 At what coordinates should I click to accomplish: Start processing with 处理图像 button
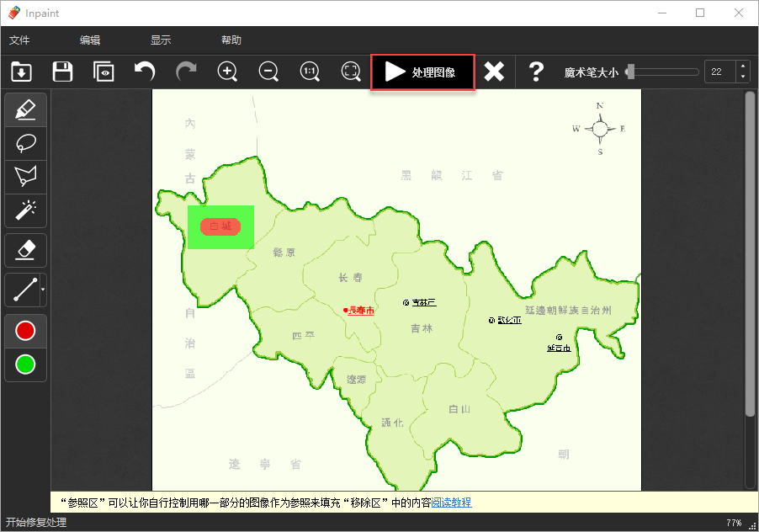(x=422, y=72)
